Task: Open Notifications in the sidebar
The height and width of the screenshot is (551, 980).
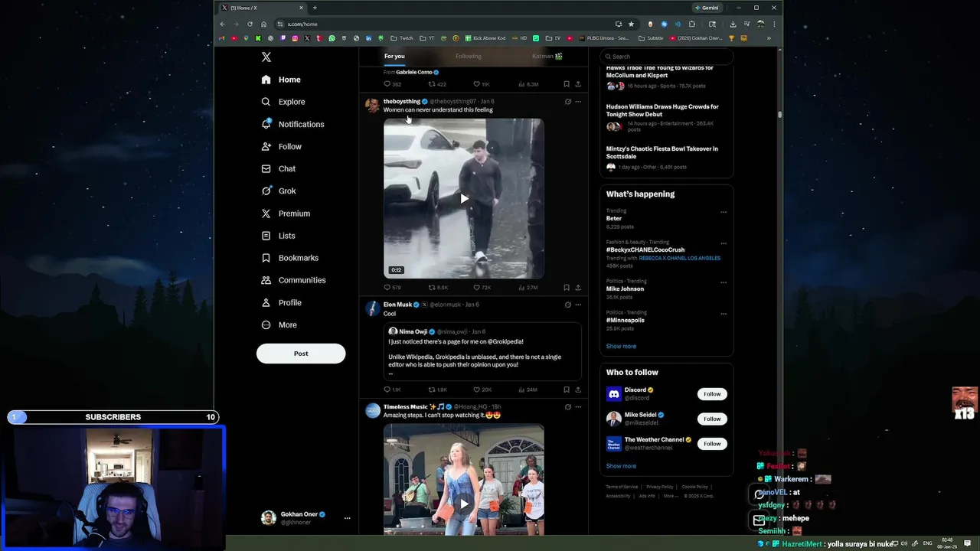Action: pyautogui.click(x=292, y=124)
